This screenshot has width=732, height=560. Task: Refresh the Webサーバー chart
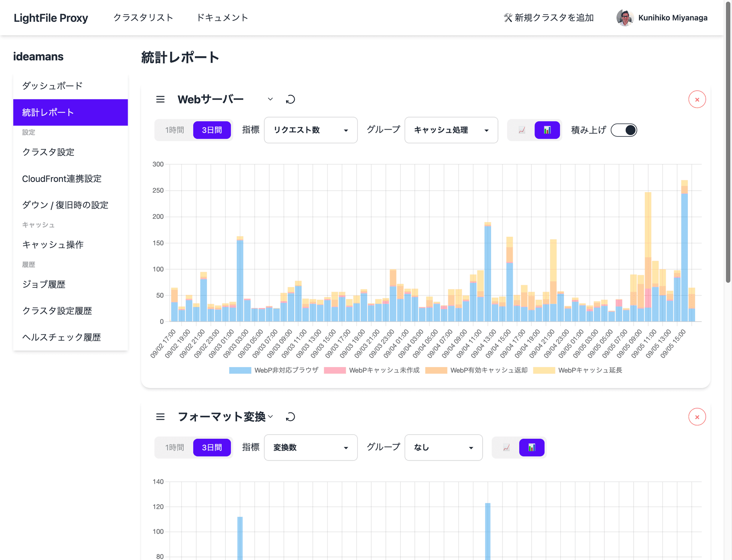[291, 99]
